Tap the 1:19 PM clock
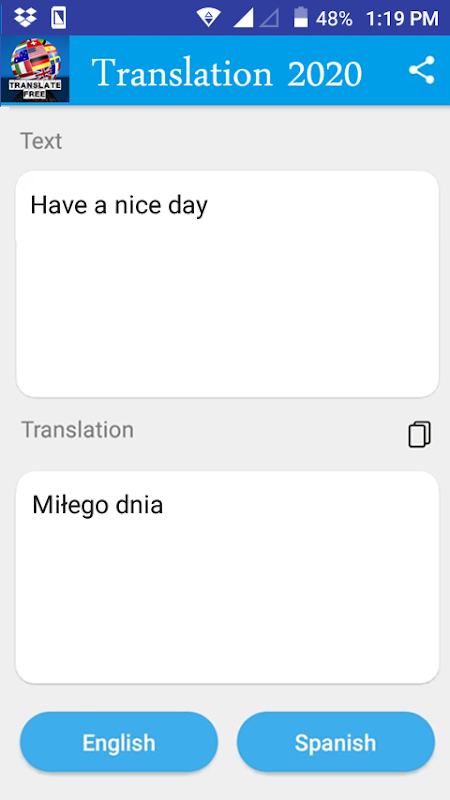 [x=402, y=19]
